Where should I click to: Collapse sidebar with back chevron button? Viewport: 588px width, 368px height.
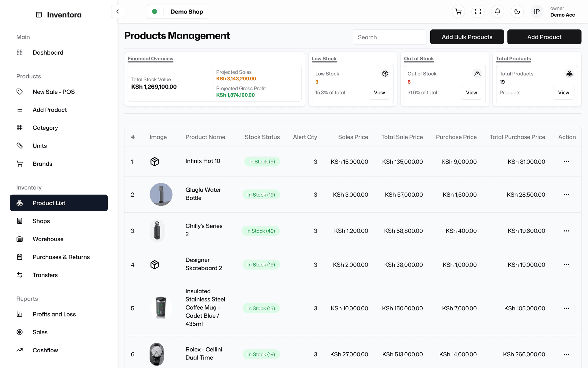click(x=118, y=12)
